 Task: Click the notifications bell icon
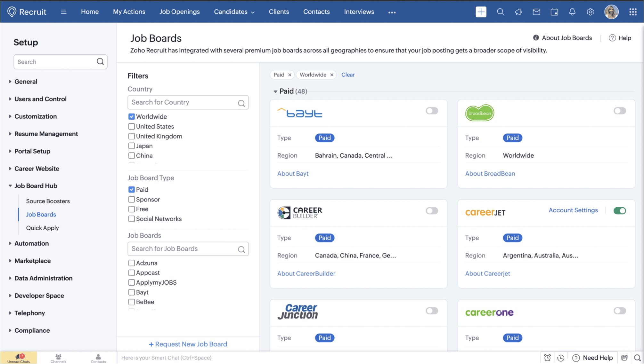[x=572, y=12]
